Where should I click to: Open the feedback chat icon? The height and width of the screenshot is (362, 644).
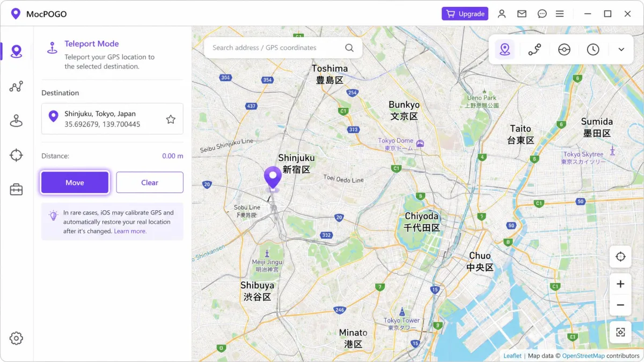click(542, 14)
